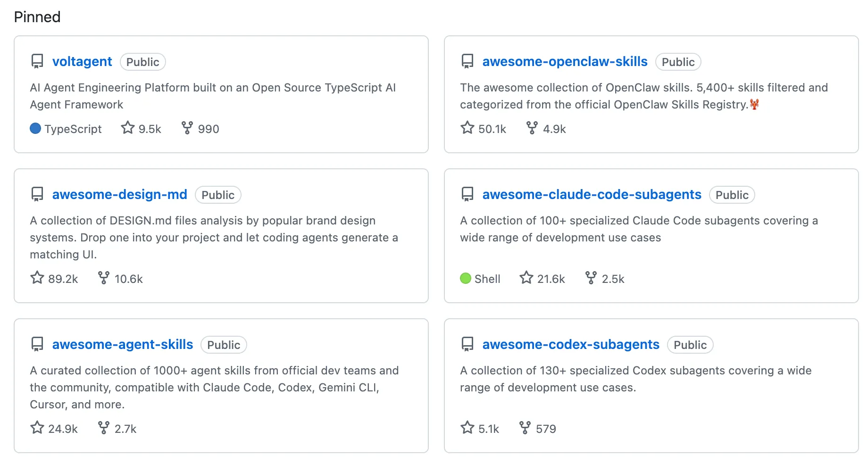Click the repository icon beside awesome-agent-skills
868x464 pixels.
click(37, 345)
